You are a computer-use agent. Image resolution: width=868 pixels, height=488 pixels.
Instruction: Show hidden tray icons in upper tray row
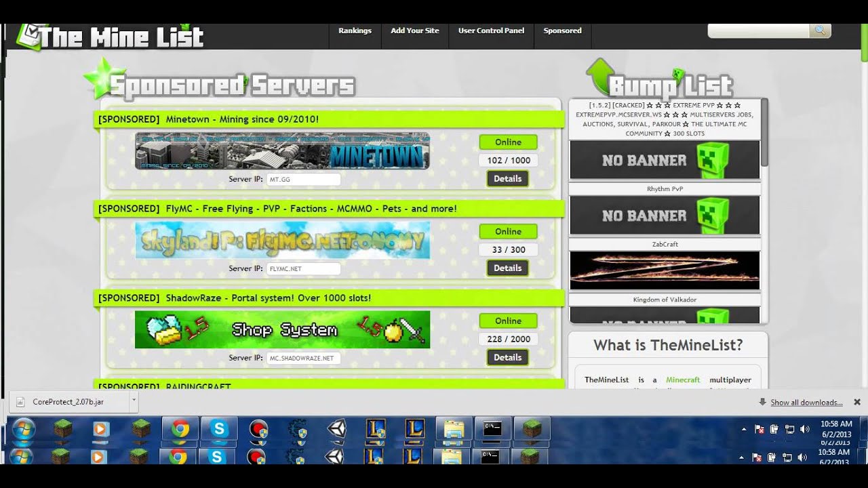(744, 429)
